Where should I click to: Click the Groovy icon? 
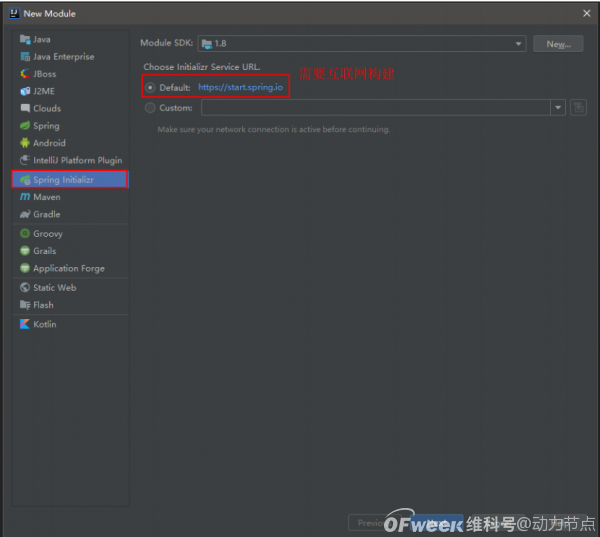pos(25,233)
